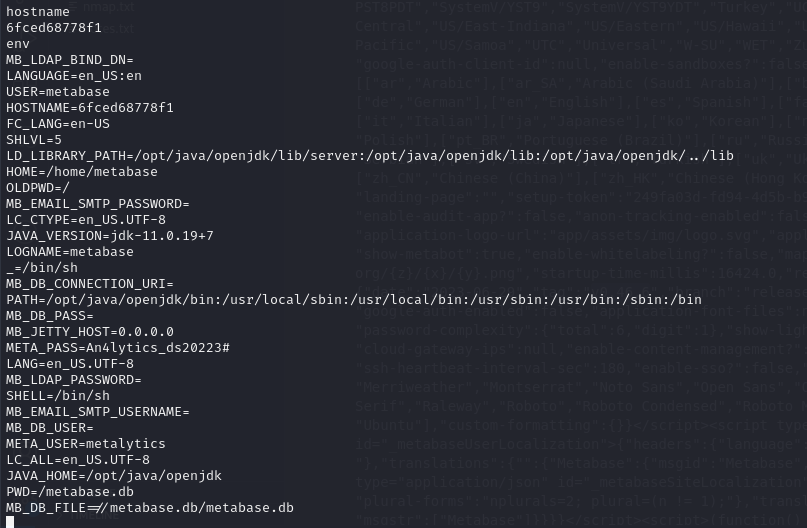Screen dimensions: 807x528
Task: Click the JAVA_HOME=/opt/java/openjdk line
Action: pos(114,476)
